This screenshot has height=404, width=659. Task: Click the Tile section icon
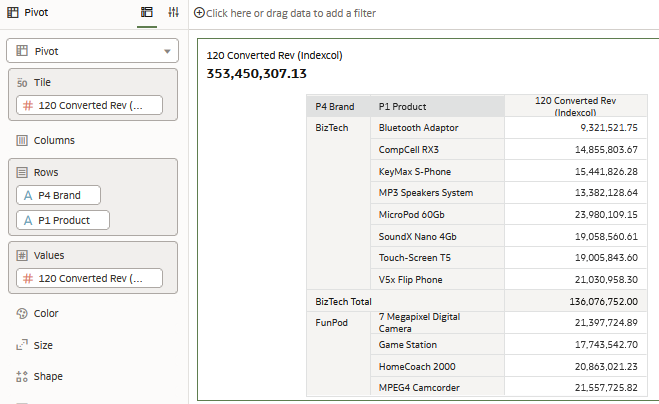coord(22,82)
